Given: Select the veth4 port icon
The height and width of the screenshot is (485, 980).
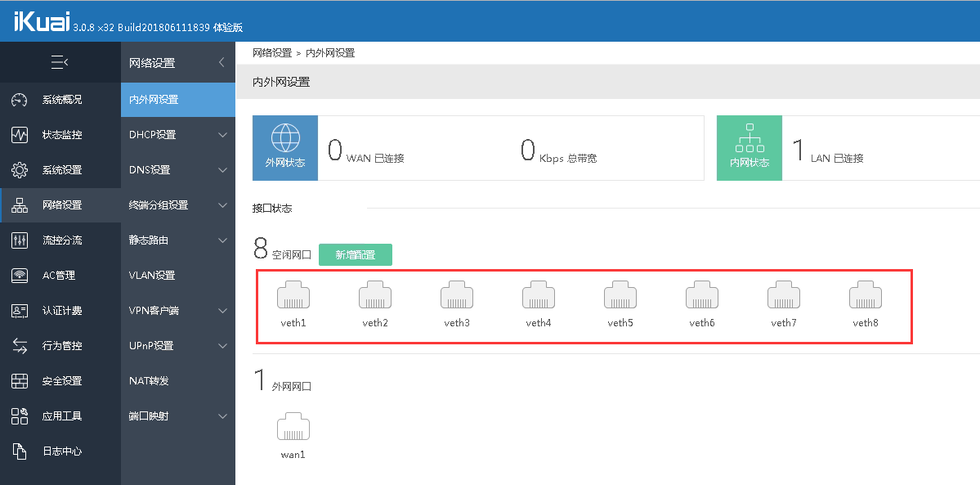Looking at the screenshot, I should pos(539,295).
